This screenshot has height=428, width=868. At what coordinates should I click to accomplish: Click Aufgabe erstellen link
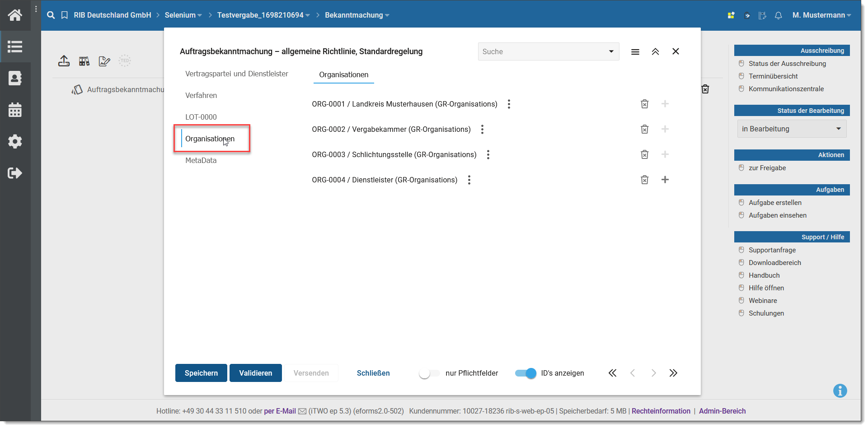[x=775, y=203]
